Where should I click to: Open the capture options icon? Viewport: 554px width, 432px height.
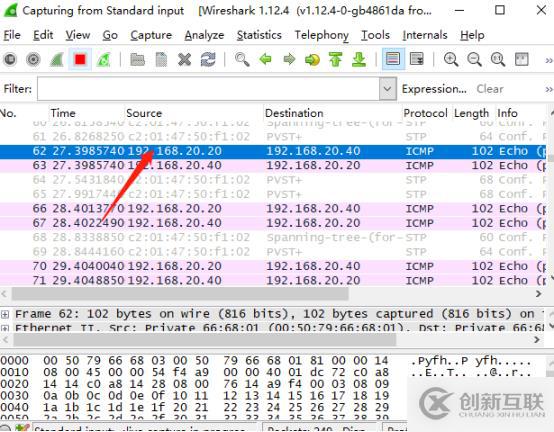[x=33, y=59]
